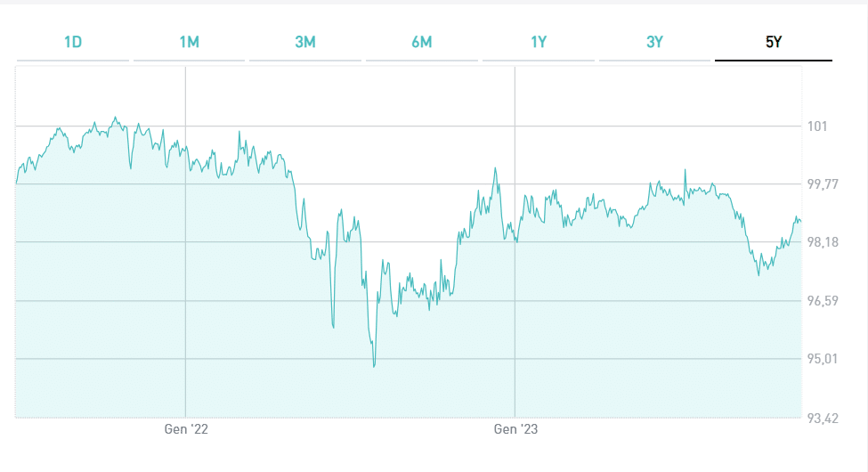Select the 1D time range tab
Viewport: 868px width, 472px height.
[x=73, y=42]
